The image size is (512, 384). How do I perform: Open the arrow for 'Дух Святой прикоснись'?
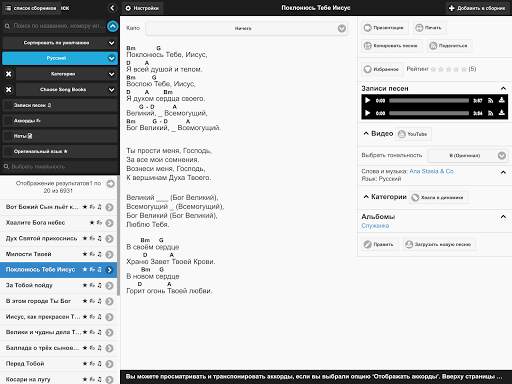[x=109, y=238]
